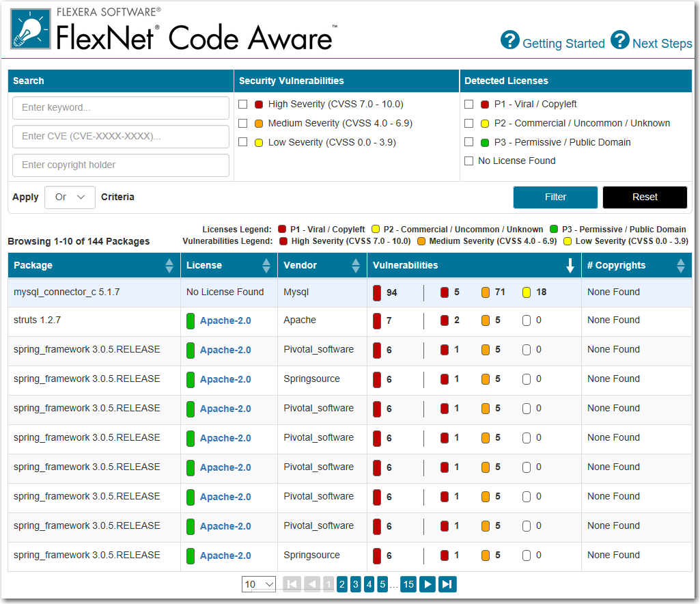The height and width of the screenshot is (604, 700).
Task: Sort by the License column arrows
Action: 266,266
